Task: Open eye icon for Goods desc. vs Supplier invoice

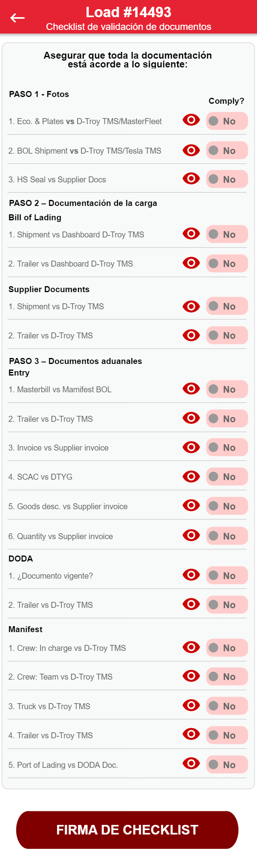Action: point(191,505)
